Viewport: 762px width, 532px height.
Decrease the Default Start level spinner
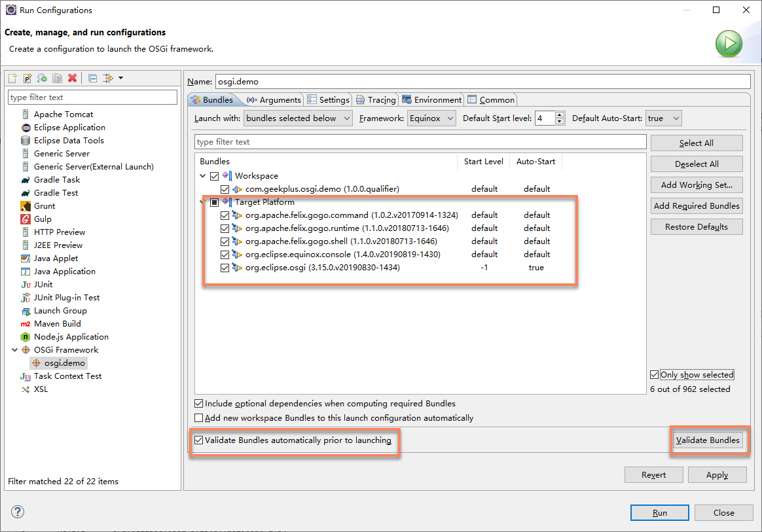[559, 122]
